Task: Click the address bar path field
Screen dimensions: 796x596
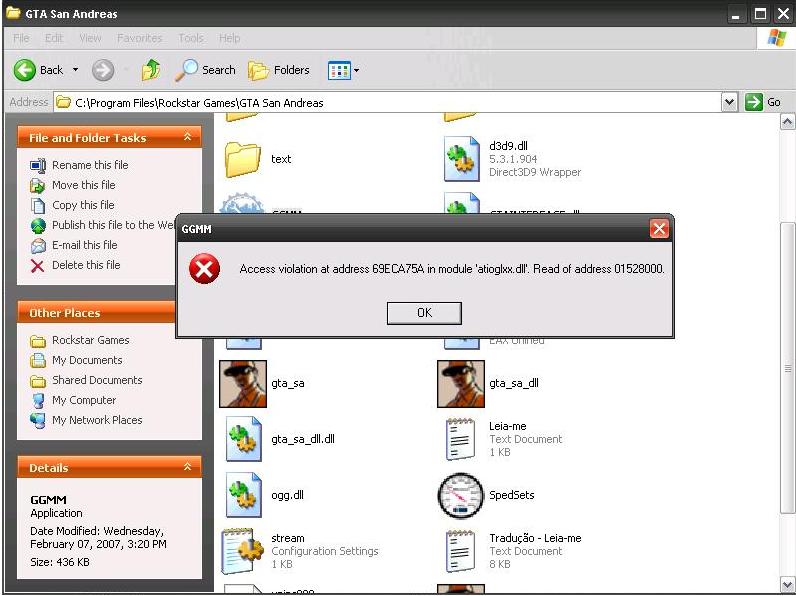Action: [x=388, y=103]
